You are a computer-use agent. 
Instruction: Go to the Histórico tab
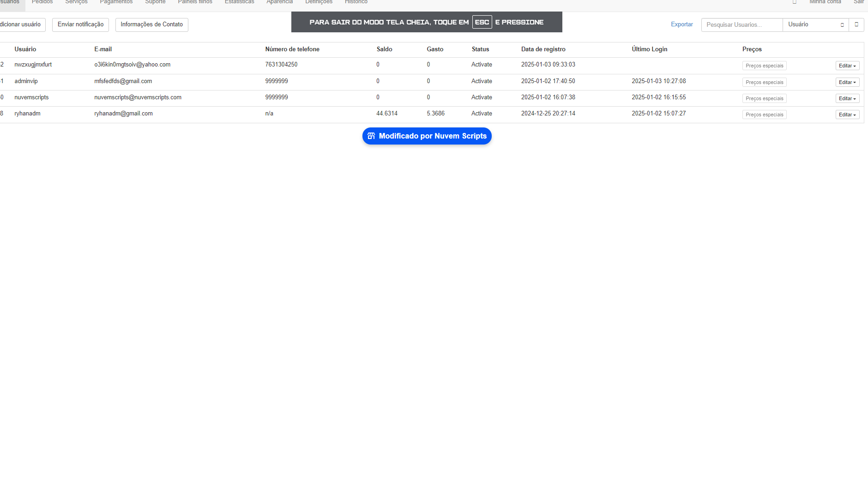(356, 2)
